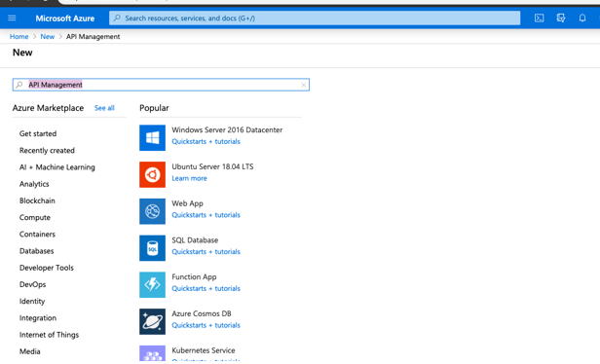Click the magnifier icon in marketplace search
This screenshot has height=364, width=600.
click(x=19, y=85)
